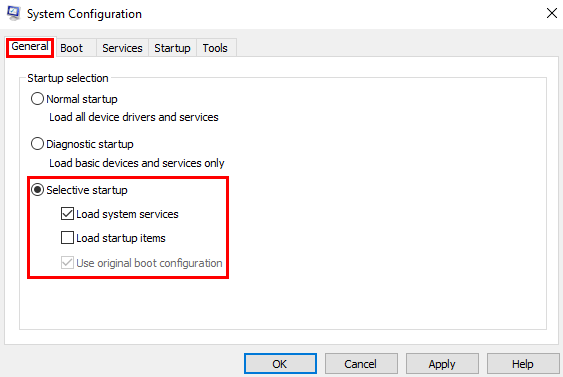Screen dimensions: 563x377
Task: Click 'Load basic devices and services only' text
Action: pos(137,163)
